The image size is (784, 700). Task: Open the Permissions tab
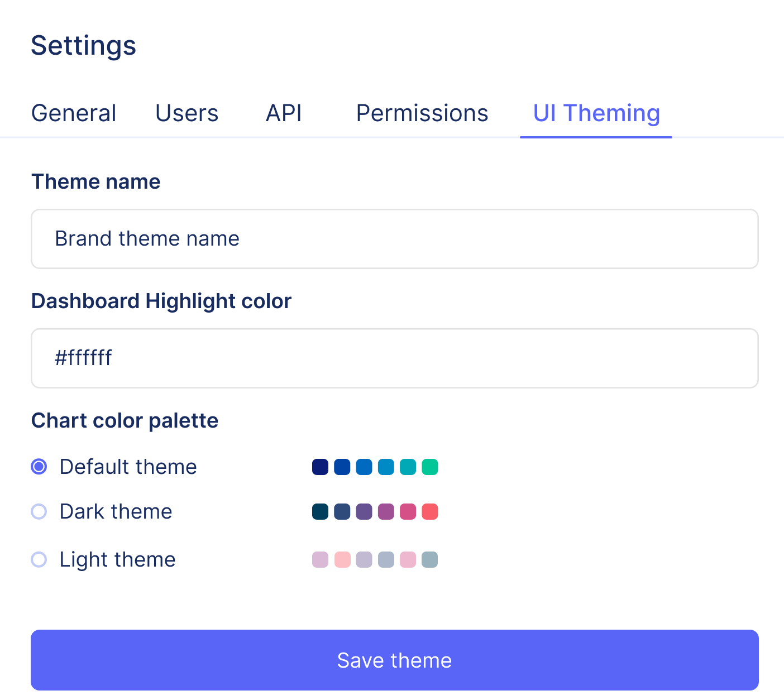tap(422, 113)
